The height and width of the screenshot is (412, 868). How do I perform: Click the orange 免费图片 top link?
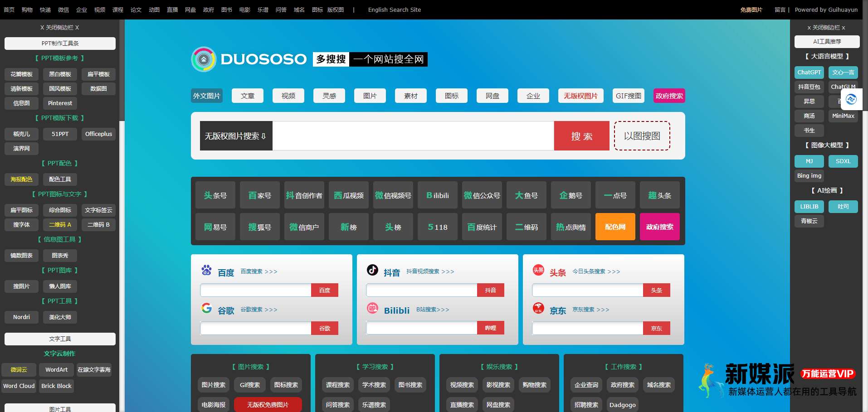coord(751,10)
